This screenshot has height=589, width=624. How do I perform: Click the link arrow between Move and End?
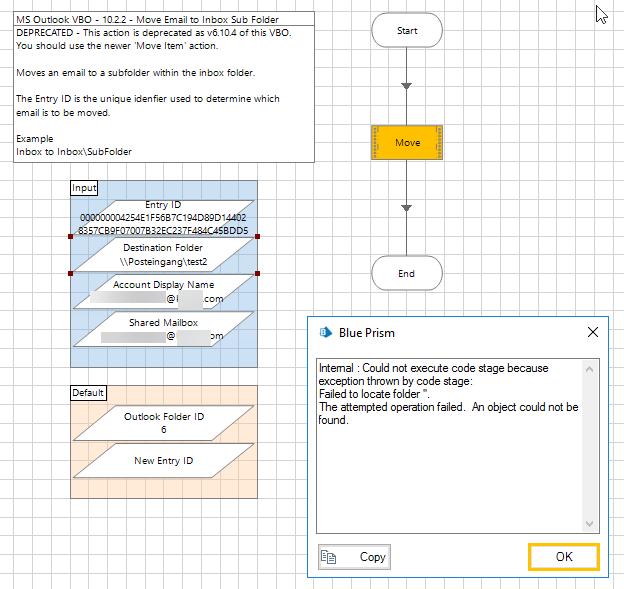click(x=406, y=208)
